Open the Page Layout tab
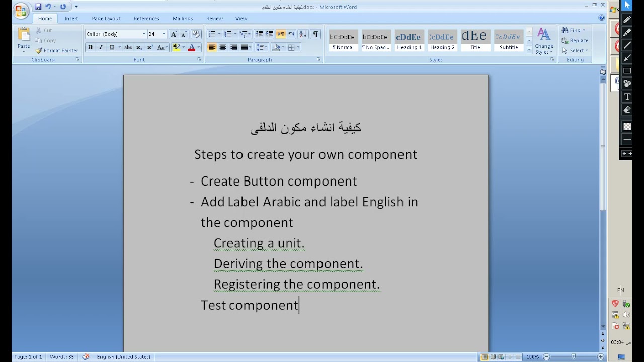This screenshot has height=362, width=644. [x=106, y=18]
